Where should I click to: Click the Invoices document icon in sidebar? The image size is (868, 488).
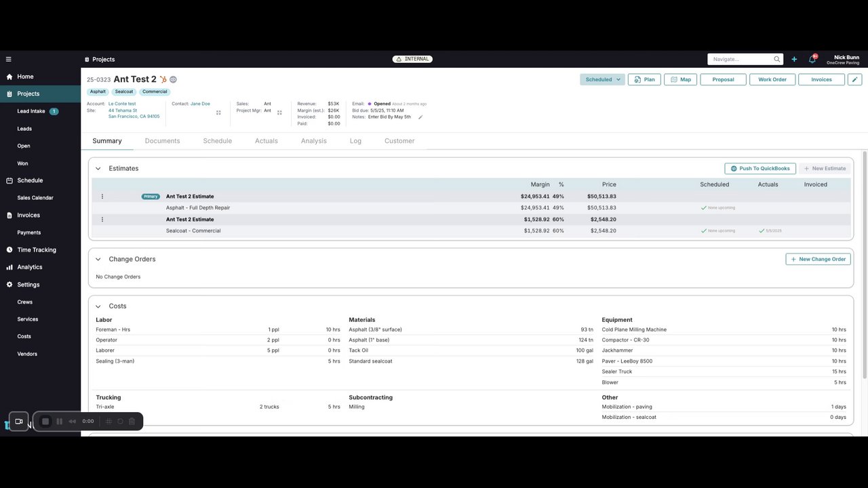(x=9, y=216)
